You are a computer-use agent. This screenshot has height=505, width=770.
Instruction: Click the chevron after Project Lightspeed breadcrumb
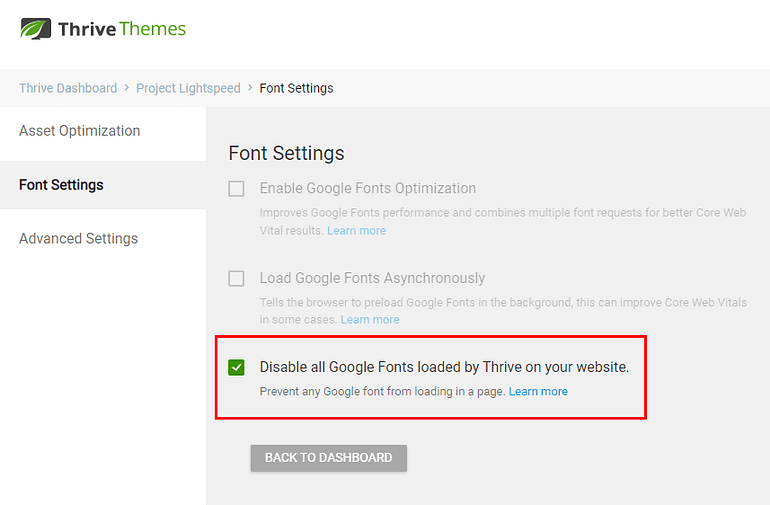(250, 87)
